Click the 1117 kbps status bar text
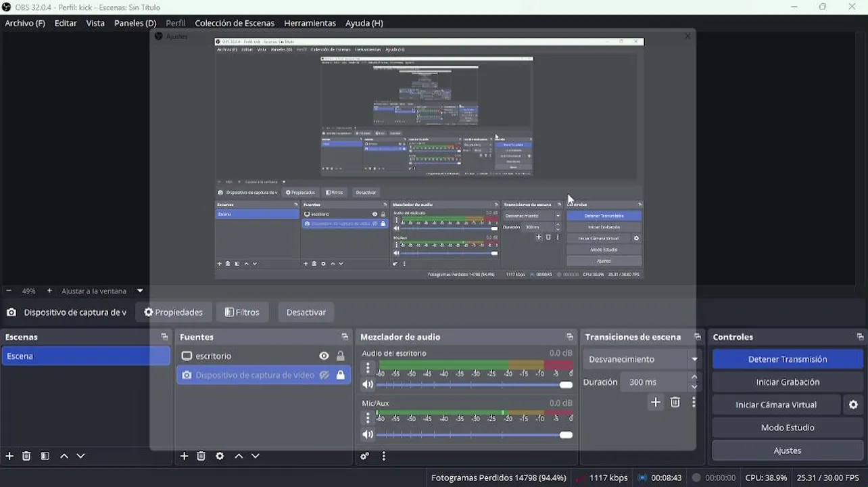Screen dimensions: 868x487 tap(608, 478)
